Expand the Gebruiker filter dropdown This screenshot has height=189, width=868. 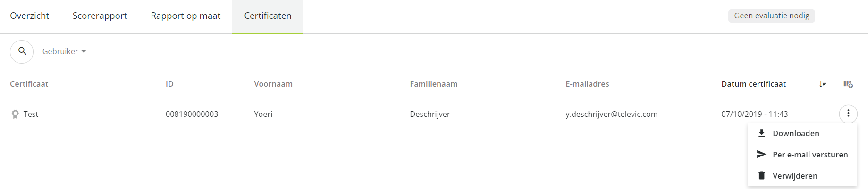coord(64,51)
